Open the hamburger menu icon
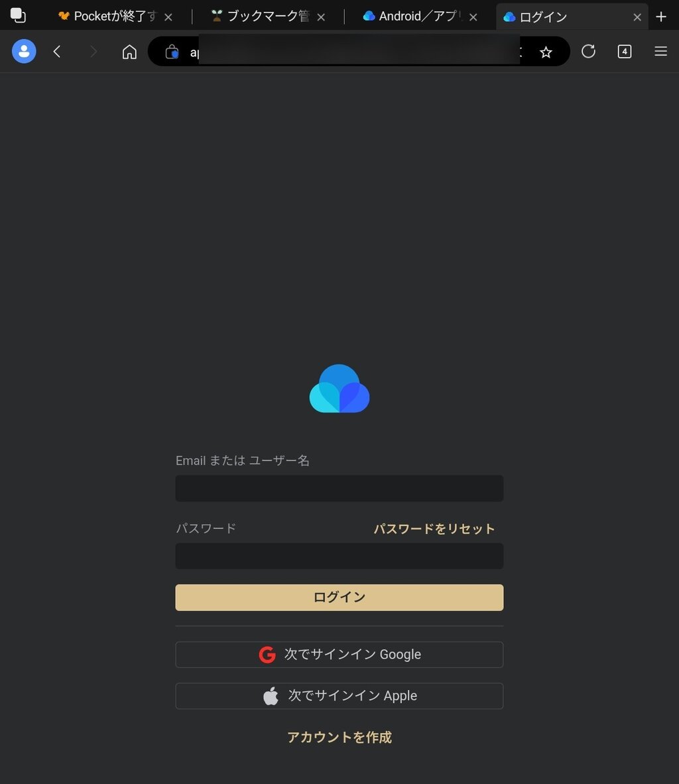The height and width of the screenshot is (784, 679). [661, 51]
